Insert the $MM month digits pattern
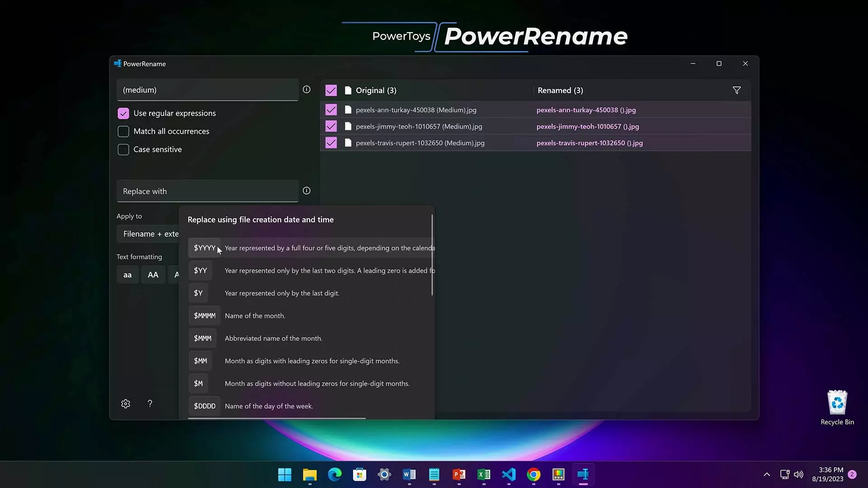The height and width of the screenshot is (488, 868). (200, 361)
